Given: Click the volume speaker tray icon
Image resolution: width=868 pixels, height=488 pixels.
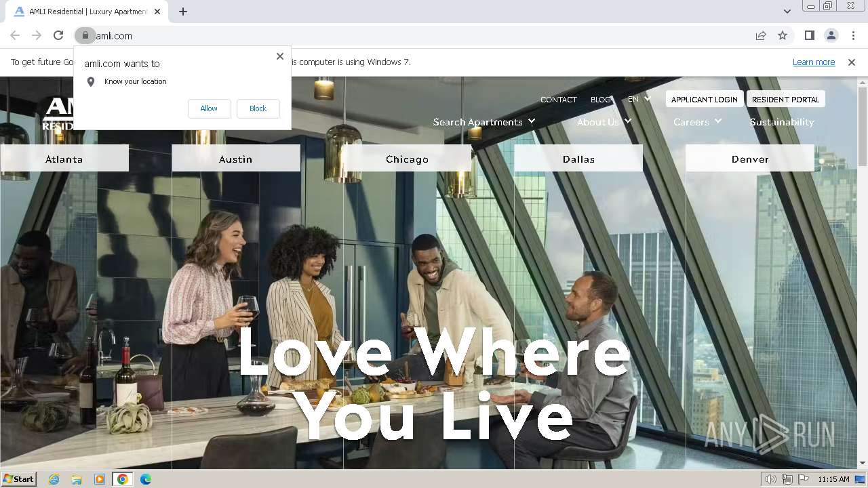Looking at the screenshot, I should tap(770, 479).
